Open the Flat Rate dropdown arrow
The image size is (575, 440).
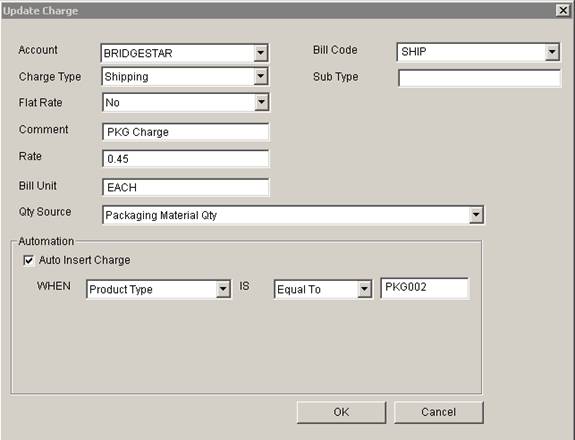[x=261, y=102]
